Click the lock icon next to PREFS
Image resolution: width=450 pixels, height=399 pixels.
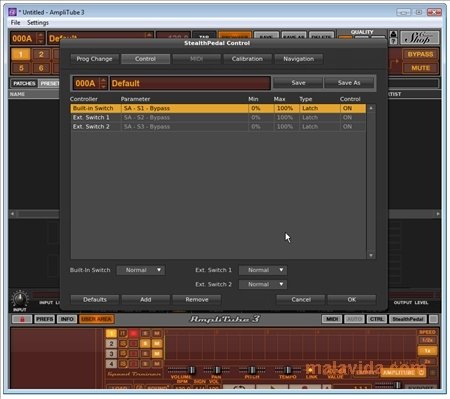(22, 319)
